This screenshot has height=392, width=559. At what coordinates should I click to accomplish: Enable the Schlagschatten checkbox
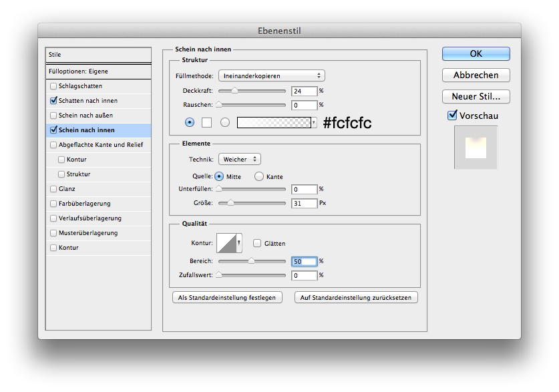pyautogui.click(x=53, y=86)
